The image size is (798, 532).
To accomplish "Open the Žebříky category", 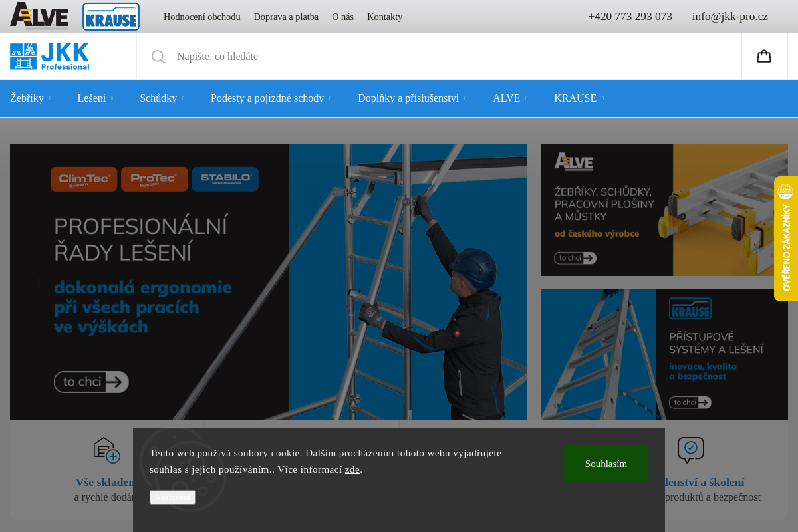I will pos(27,98).
